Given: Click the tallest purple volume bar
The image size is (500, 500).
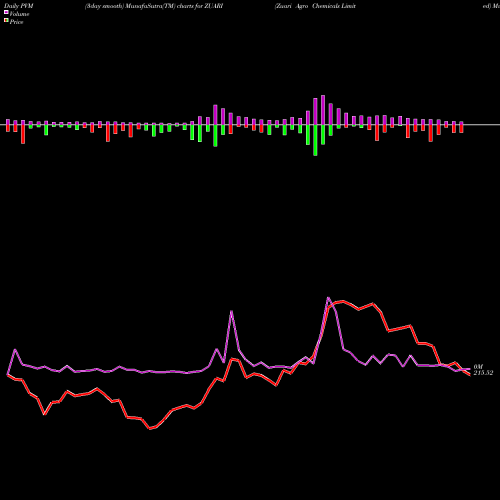Looking at the screenshot, I should pos(323,110).
